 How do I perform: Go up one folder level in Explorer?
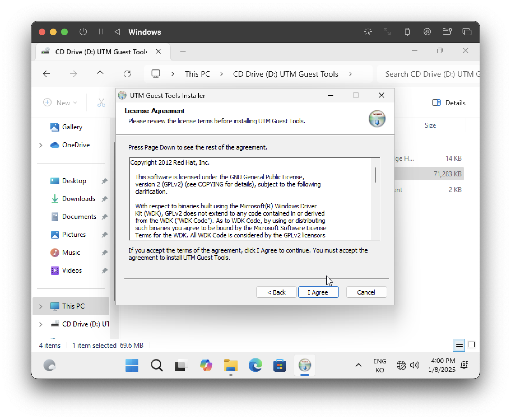[100, 74]
